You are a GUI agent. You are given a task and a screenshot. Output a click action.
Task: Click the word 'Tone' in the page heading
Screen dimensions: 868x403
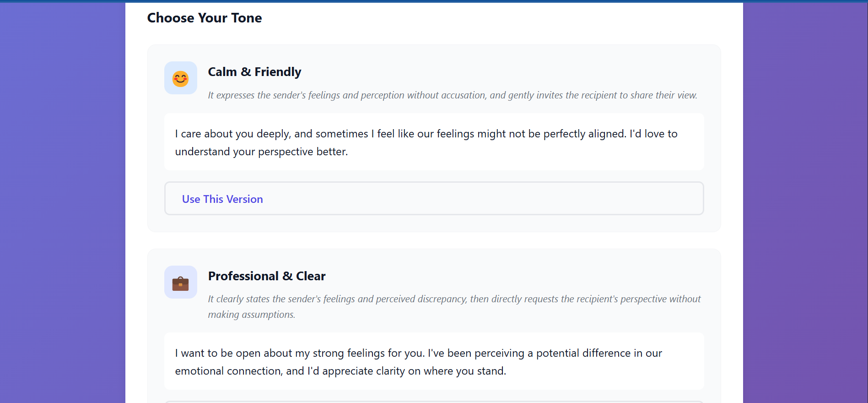pos(246,18)
